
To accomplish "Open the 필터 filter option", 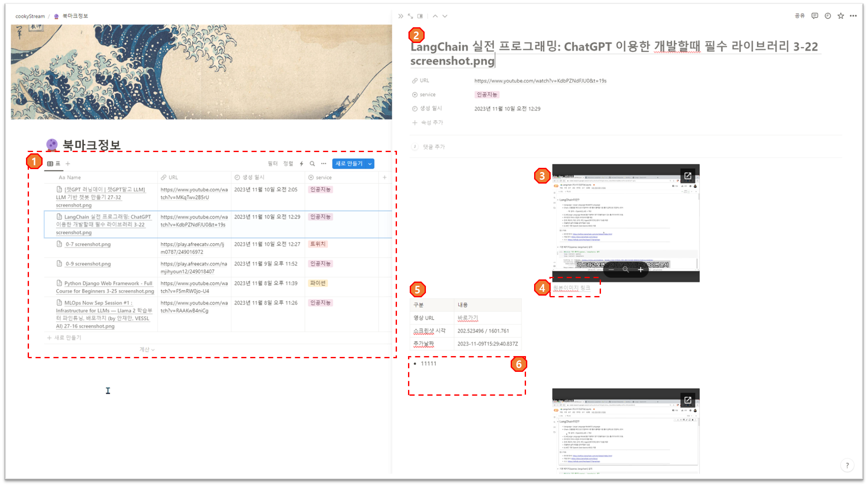I will click(x=273, y=164).
